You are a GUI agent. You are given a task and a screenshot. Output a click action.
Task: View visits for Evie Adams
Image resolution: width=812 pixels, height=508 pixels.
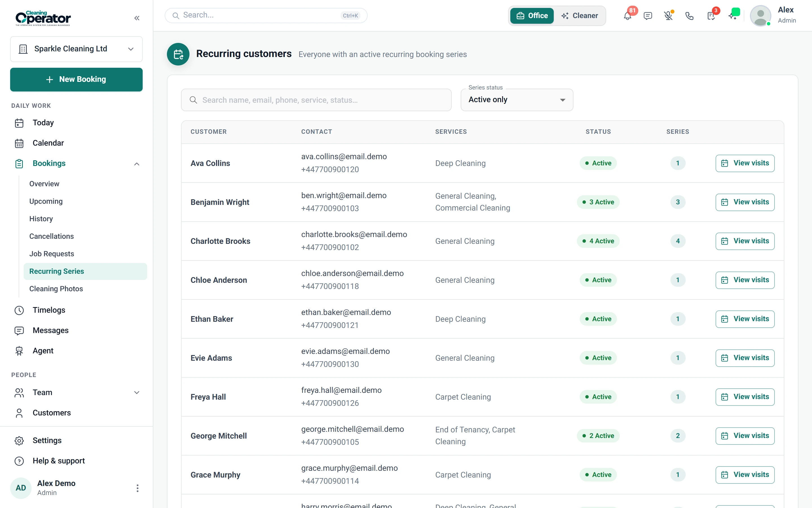pos(745,358)
